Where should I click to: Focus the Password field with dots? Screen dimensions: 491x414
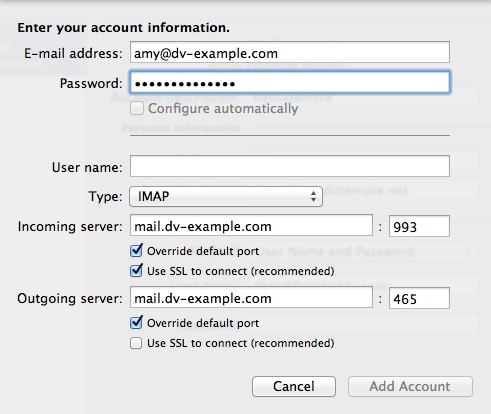290,82
